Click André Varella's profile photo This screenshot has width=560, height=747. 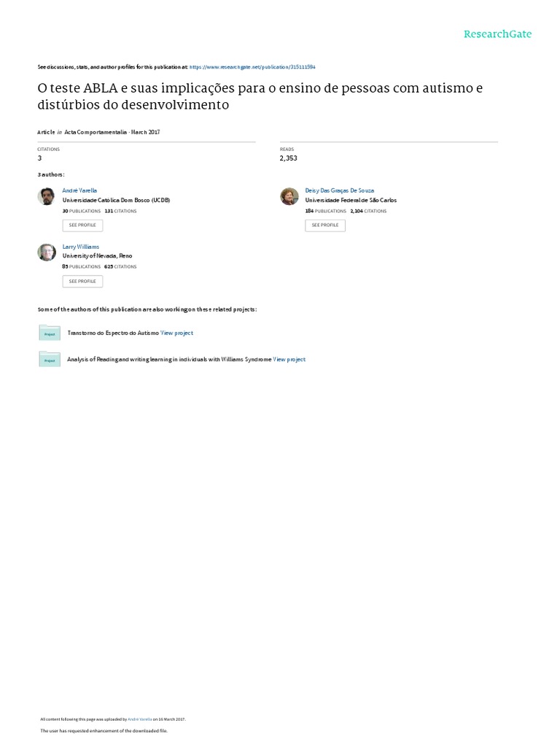coord(47,196)
